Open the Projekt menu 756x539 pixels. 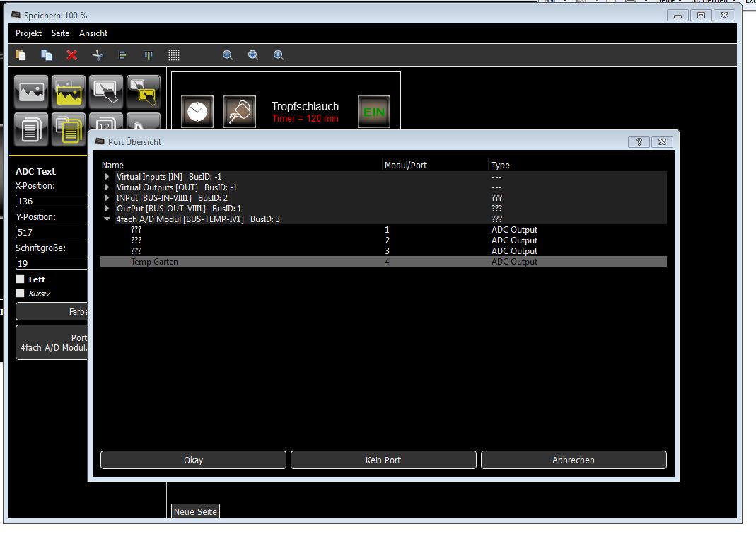(28, 33)
